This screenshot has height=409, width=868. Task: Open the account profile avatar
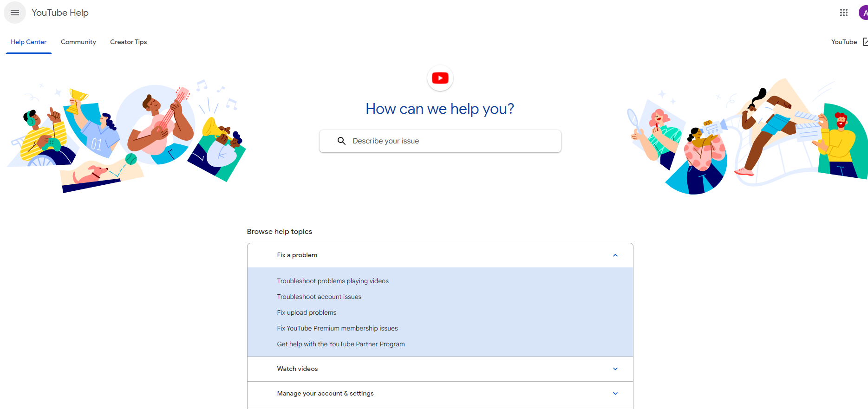(x=864, y=13)
